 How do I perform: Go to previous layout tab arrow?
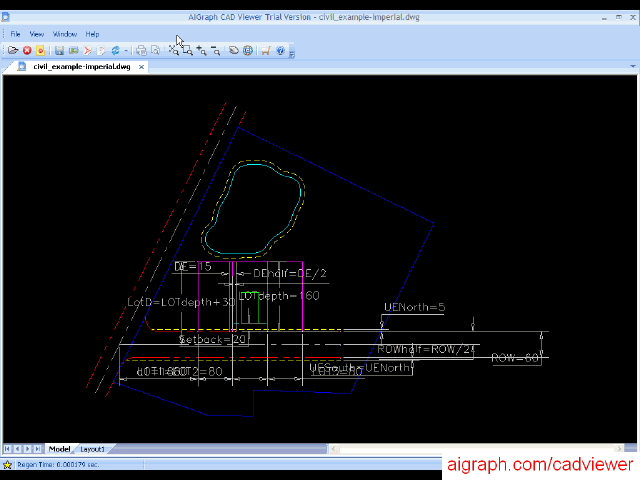[x=17, y=449]
